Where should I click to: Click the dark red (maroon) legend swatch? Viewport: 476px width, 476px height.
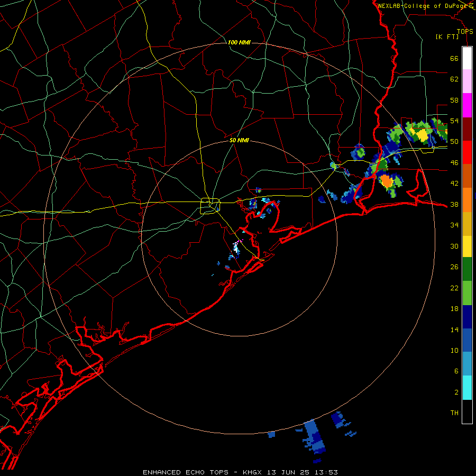pos(467,129)
